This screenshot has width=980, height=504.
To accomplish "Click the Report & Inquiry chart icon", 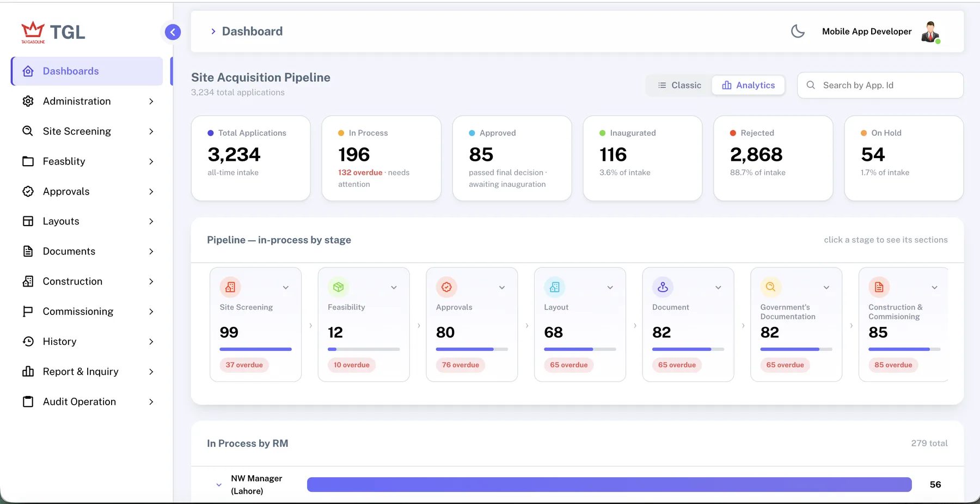I will pyautogui.click(x=28, y=372).
